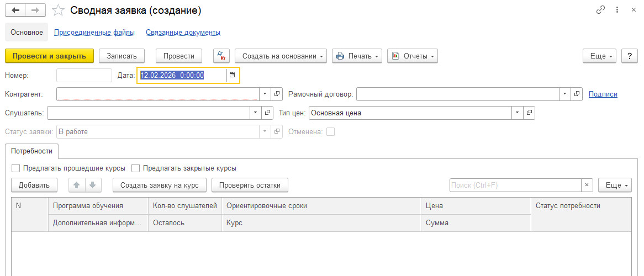Click into the Номер input field
The image size is (644, 276).
[84, 75]
